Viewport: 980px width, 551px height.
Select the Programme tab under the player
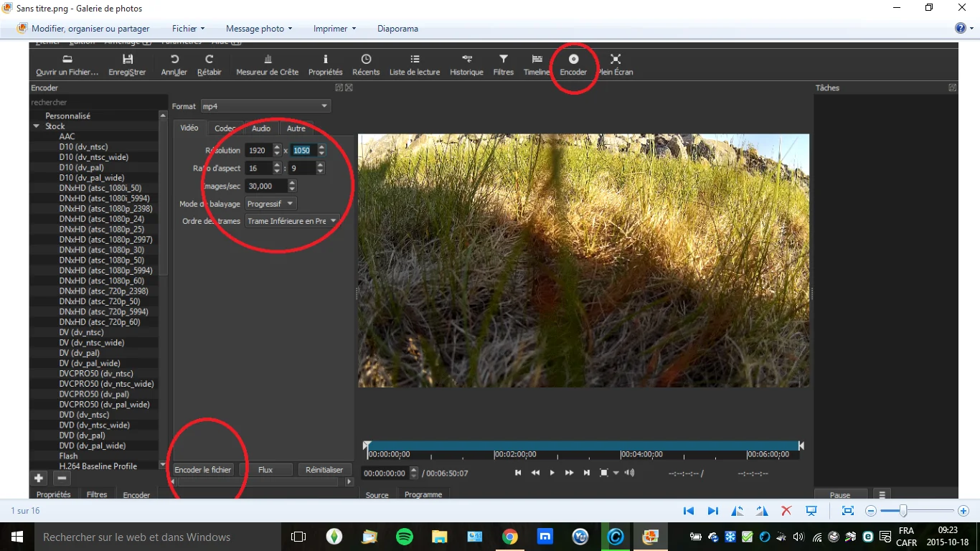point(423,494)
